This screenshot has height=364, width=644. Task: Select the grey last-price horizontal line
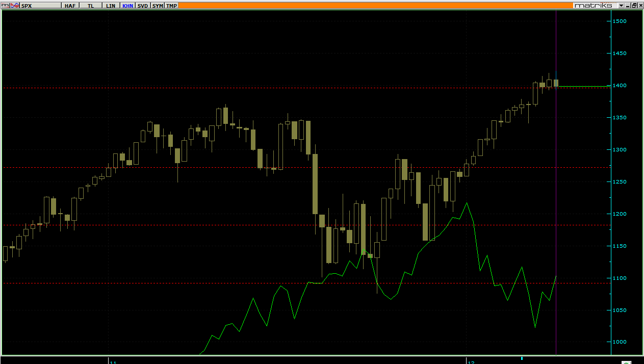584,86
